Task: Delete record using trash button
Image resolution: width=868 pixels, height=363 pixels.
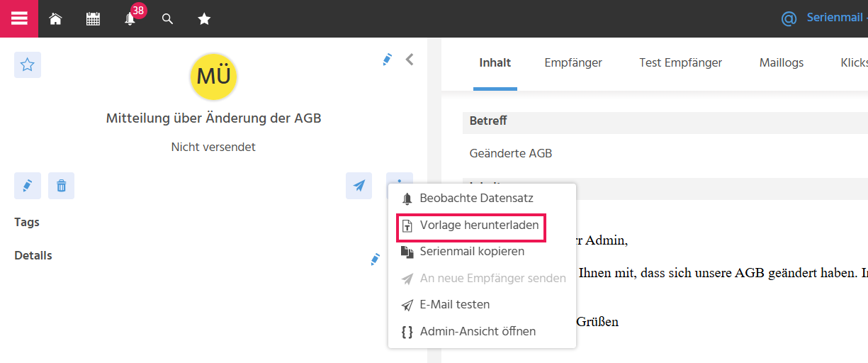Action: (62, 186)
